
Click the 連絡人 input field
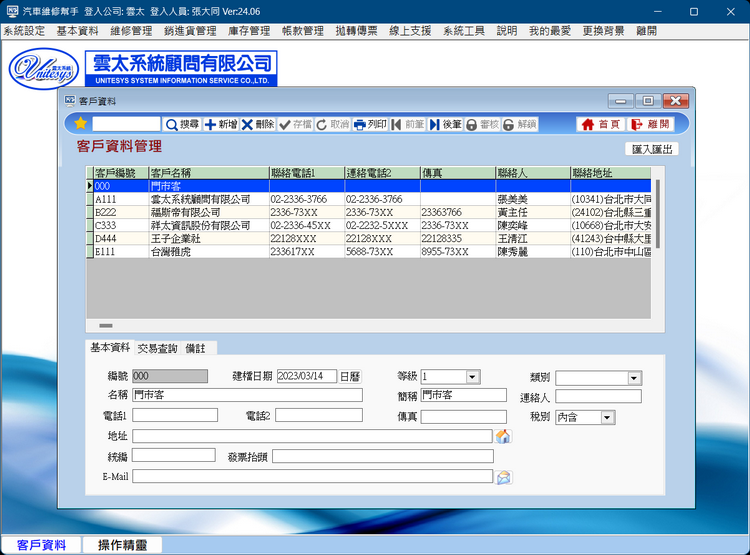point(598,396)
